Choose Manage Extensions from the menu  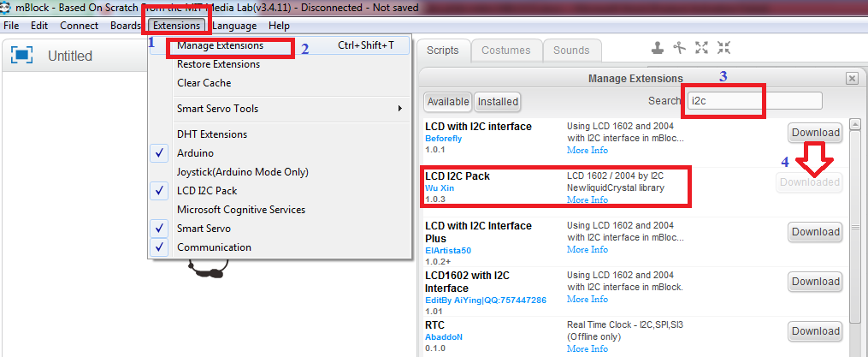(280, 45)
